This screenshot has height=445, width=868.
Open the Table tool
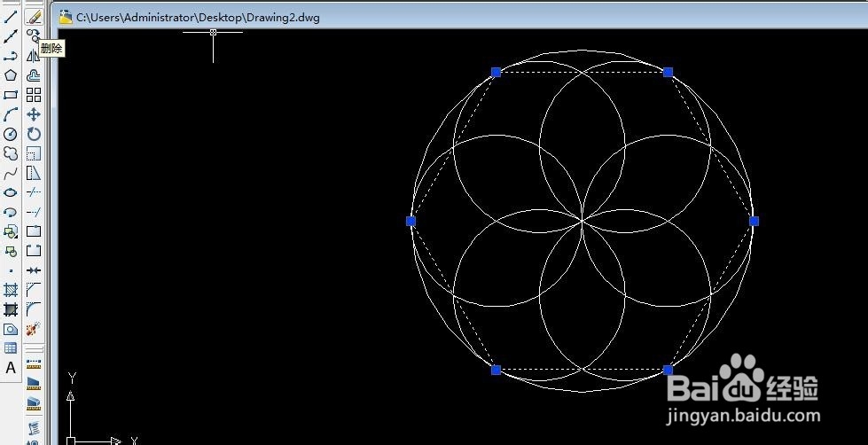[11, 348]
